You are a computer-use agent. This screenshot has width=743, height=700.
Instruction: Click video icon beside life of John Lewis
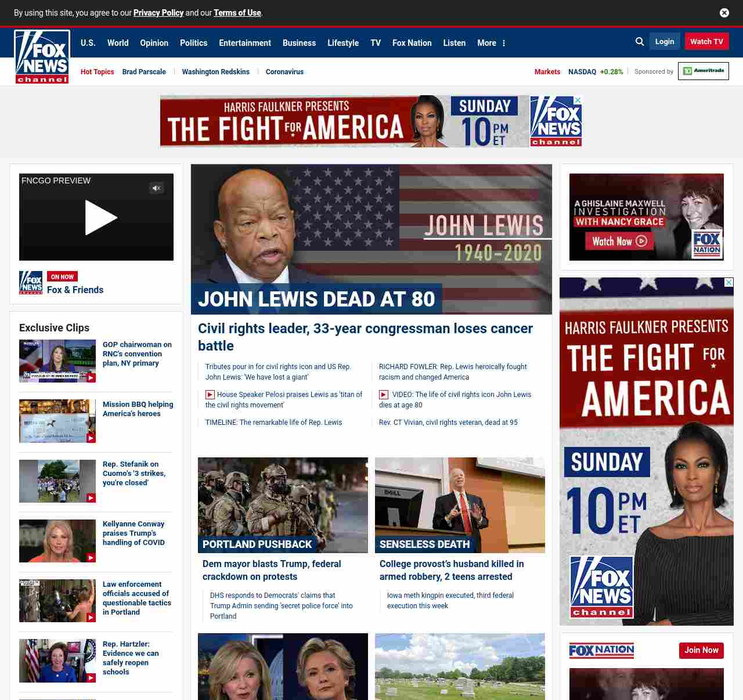(x=384, y=395)
